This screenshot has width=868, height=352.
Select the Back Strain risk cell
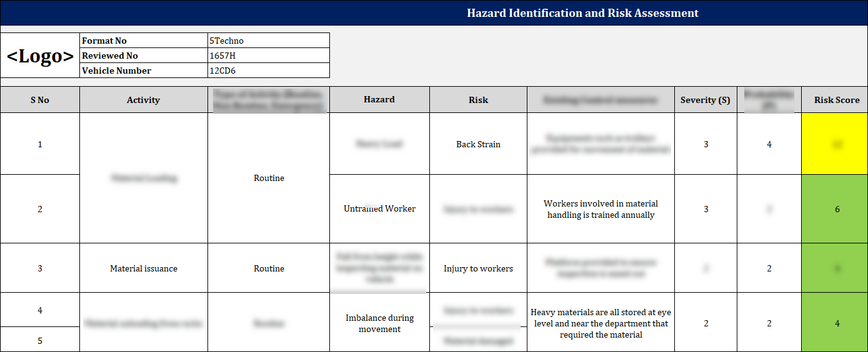click(x=478, y=144)
